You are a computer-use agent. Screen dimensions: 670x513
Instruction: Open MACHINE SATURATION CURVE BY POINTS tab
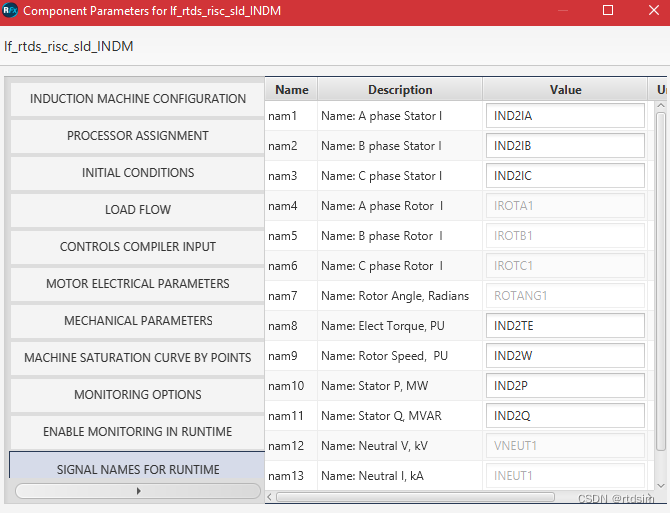tap(138, 358)
